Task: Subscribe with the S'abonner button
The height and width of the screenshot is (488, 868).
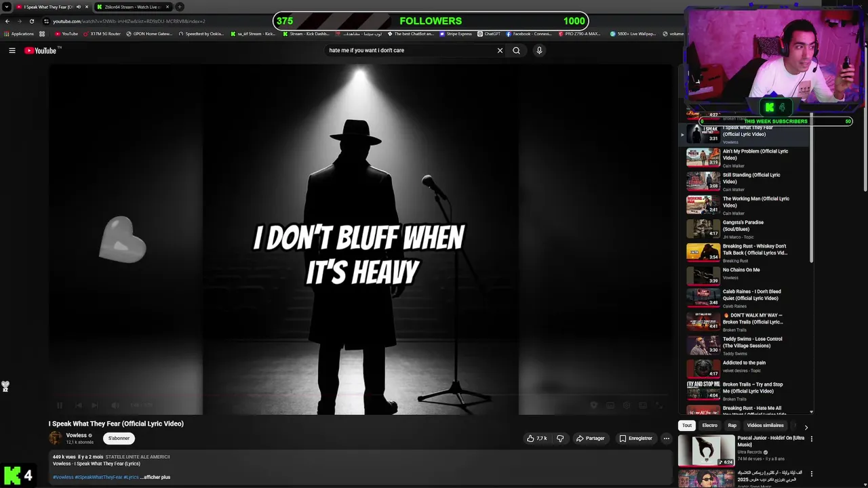Action: (x=119, y=439)
